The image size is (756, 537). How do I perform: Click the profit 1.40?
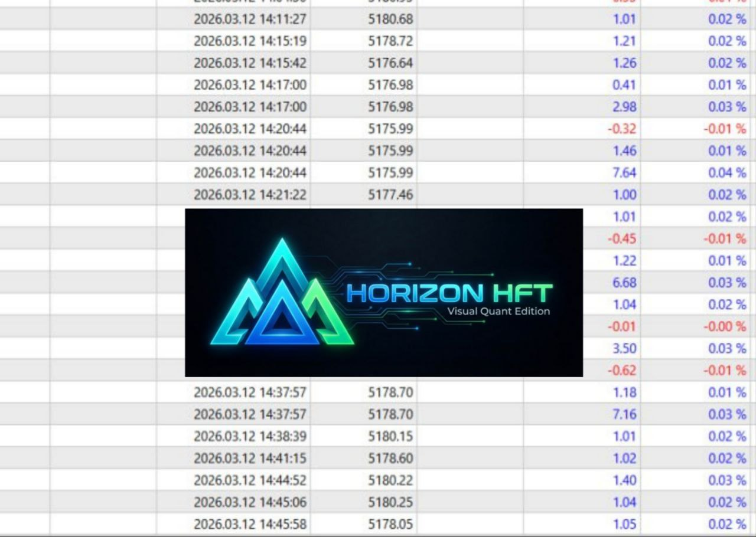pyautogui.click(x=624, y=480)
